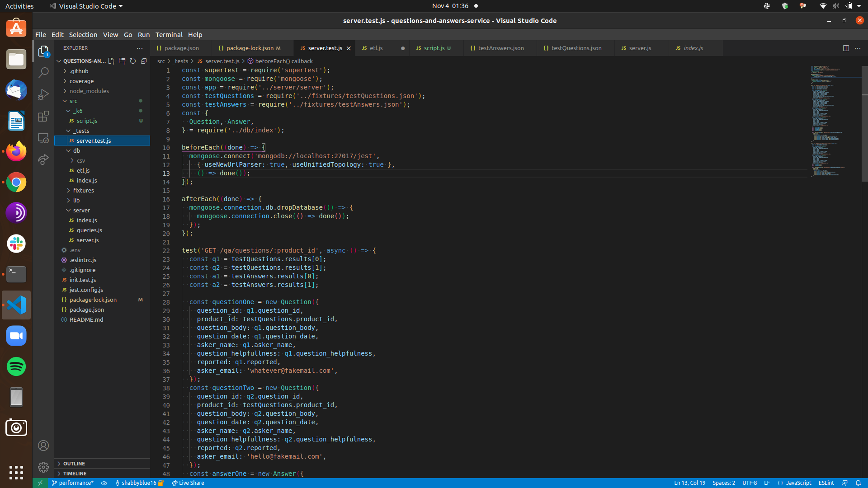
Task: Click the code minimap preview
Action: pos(835,121)
